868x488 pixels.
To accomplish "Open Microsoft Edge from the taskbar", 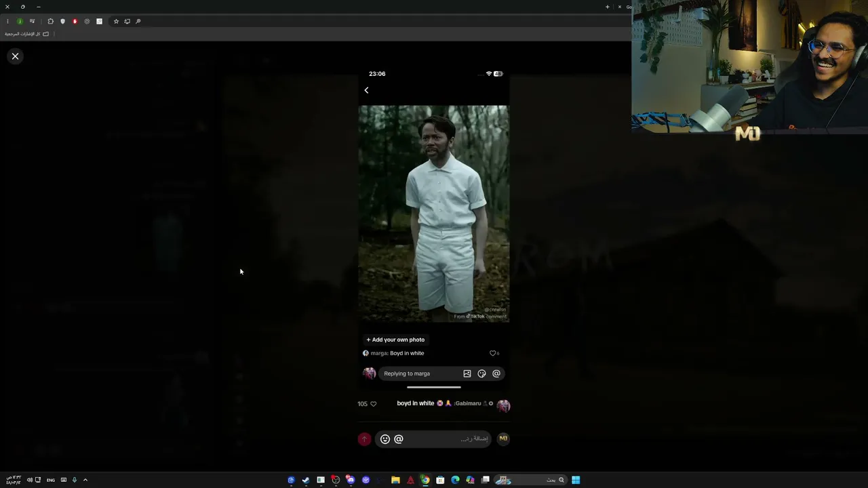I will (455, 480).
